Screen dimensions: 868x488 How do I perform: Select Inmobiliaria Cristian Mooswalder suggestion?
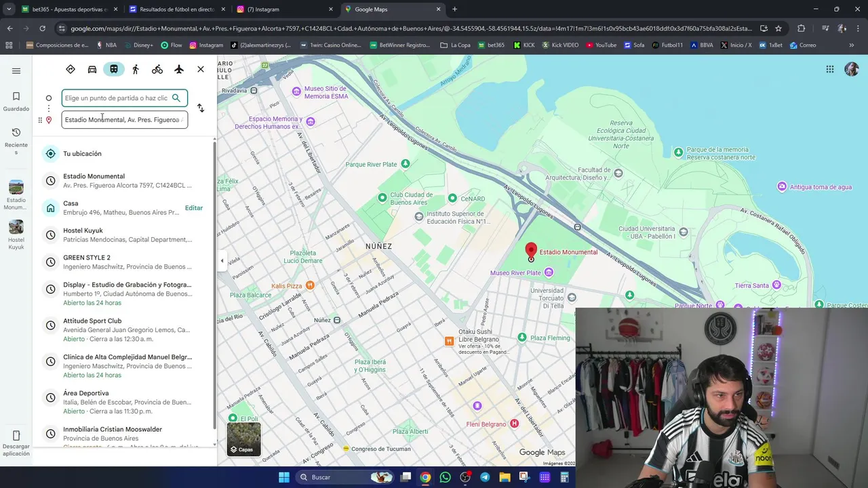click(124, 434)
